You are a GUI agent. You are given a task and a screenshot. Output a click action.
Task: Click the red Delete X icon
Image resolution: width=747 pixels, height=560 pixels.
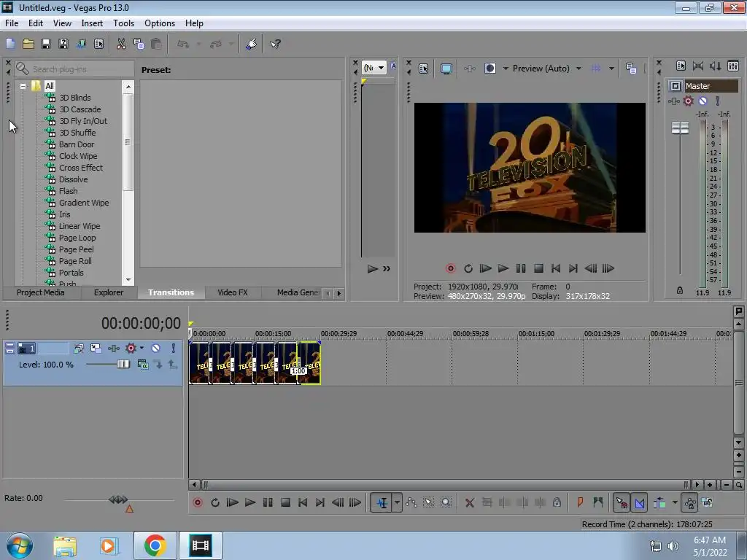(x=469, y=502)
